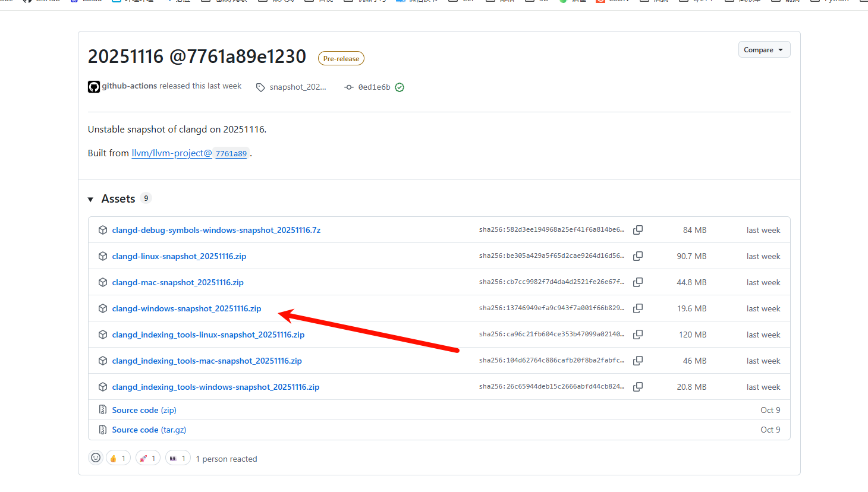Click file icon of Source code (zip)
Viewport: 868px width, 492px height.
pos(103,410)
